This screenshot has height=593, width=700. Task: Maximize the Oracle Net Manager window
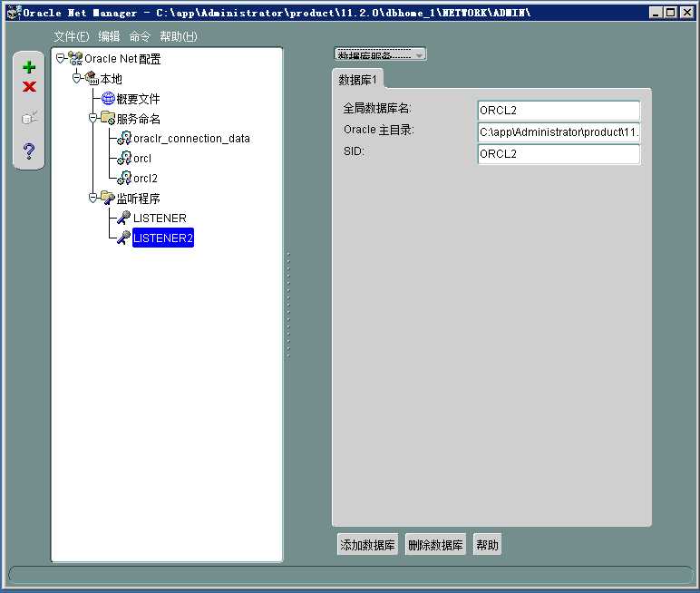pyautogui.click(x=671, y=13)
